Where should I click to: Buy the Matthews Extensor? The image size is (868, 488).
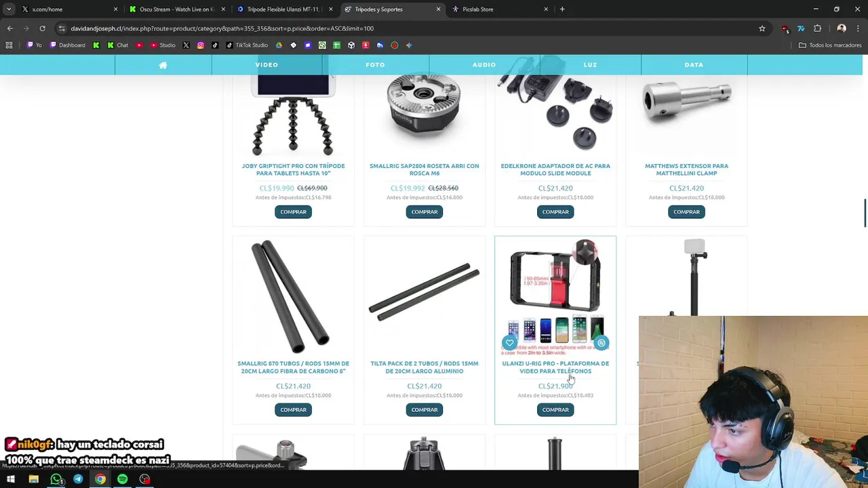coord(686,212)
